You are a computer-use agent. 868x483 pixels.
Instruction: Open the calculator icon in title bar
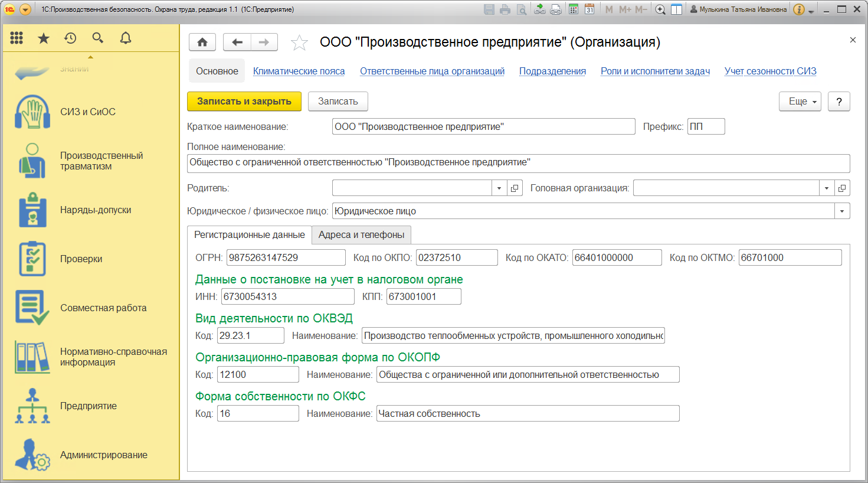(574, 9)
